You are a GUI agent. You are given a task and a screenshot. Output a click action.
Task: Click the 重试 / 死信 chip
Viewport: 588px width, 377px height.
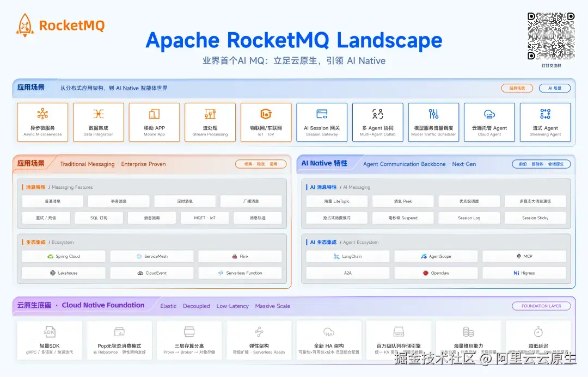click(x=46, y=218)
